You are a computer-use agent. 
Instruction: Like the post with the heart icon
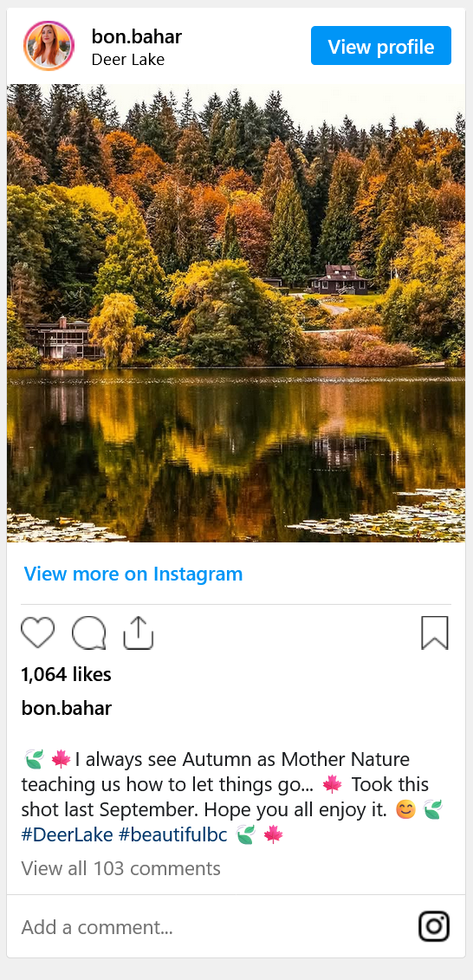point(37,633)
